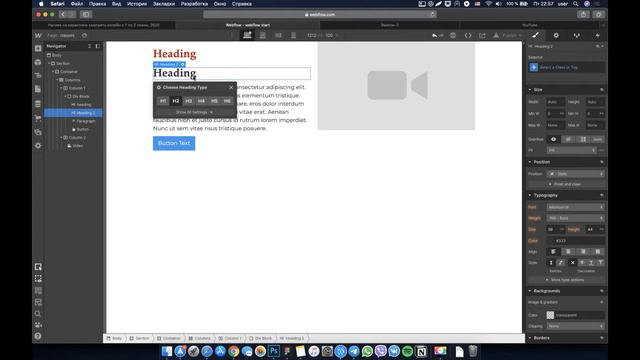
Task: Collapse the Column 1 tree item
Action: [x=61, y=88]
